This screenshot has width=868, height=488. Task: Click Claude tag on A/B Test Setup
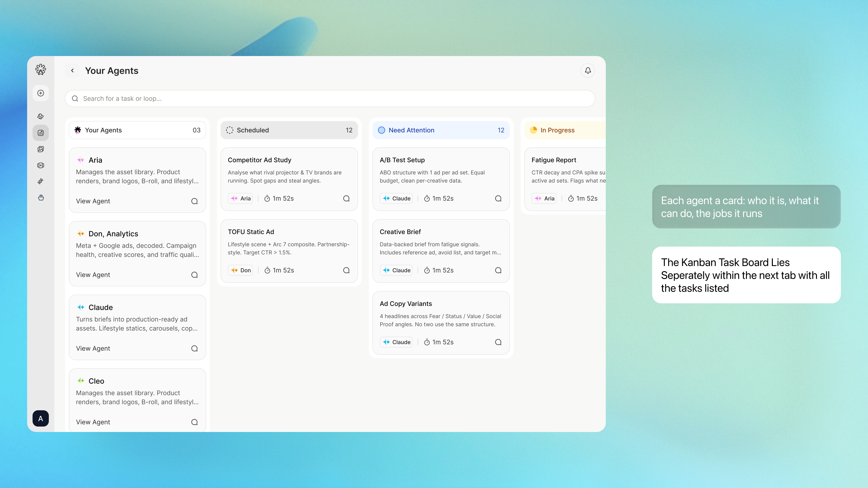[396, 198]
